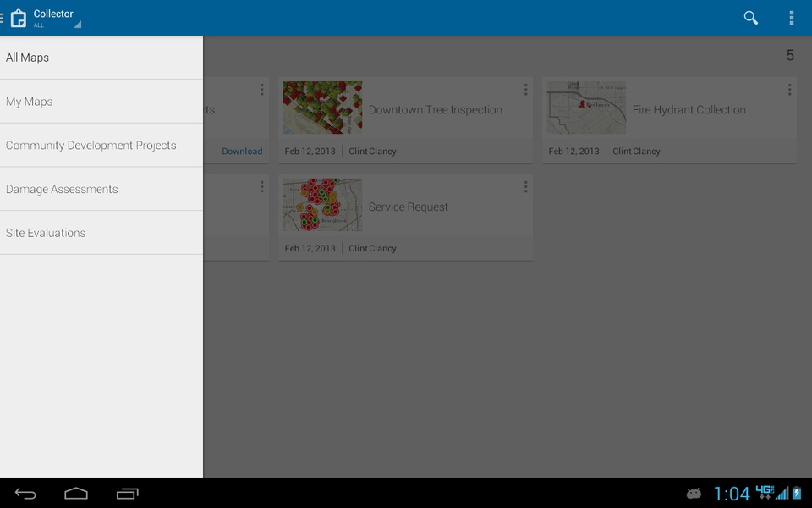
Task: Click the map count number 5
Action: 790,56
